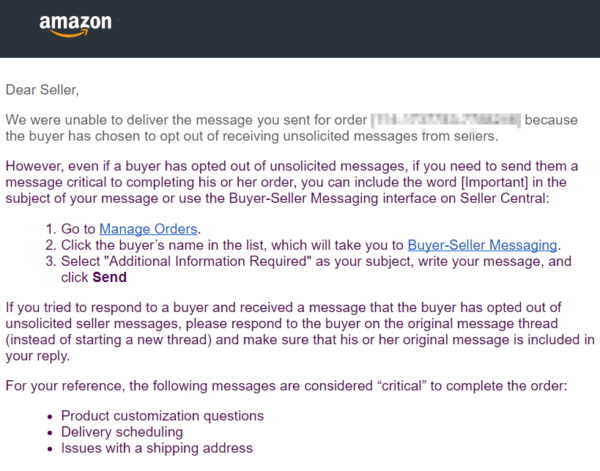Open the Buyer-Seller Messaging link

tap(482, 245)
